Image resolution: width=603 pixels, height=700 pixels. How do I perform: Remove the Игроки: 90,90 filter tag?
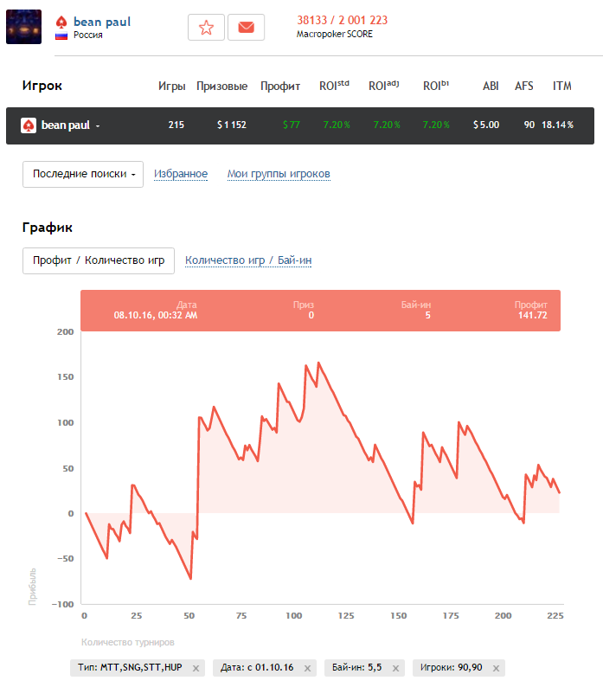(x=496, y=668)
